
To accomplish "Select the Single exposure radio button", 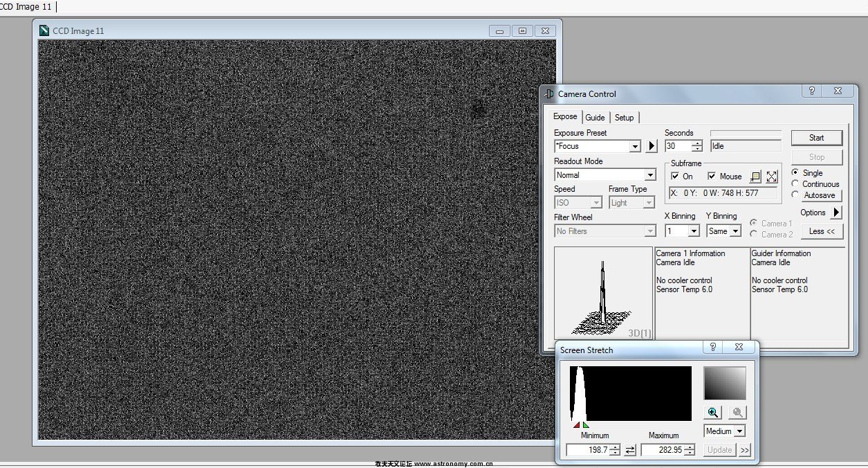I will [795, 172].
